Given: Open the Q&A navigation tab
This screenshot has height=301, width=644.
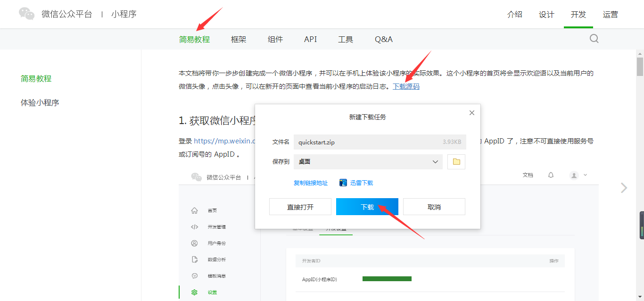Looking at the screenshot, I should pyautogui.click(x=384, y=39).
